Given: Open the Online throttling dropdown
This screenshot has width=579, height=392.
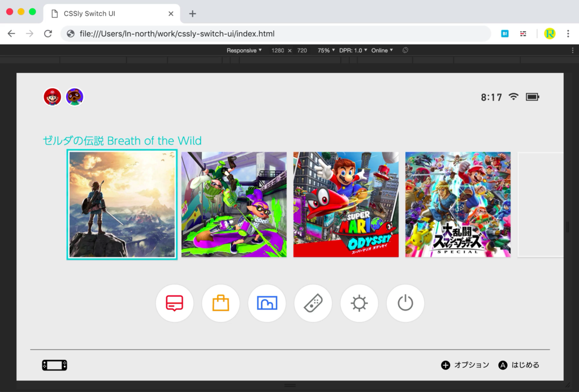Looking at the screenshot, I should [382, 50].
